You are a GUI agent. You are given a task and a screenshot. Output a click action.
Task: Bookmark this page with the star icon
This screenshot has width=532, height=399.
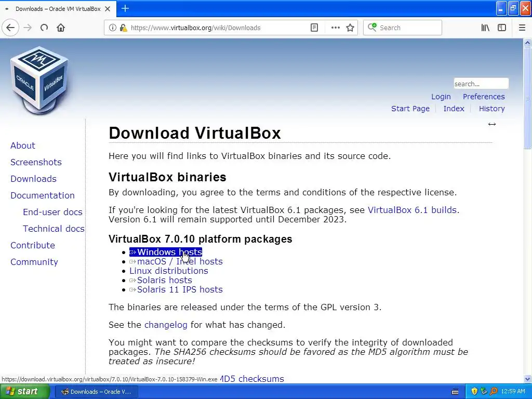point(350,28)
